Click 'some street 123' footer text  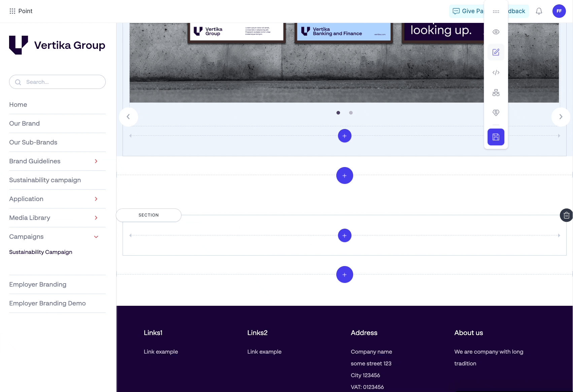pyautogui.click(x=371, y=363)
